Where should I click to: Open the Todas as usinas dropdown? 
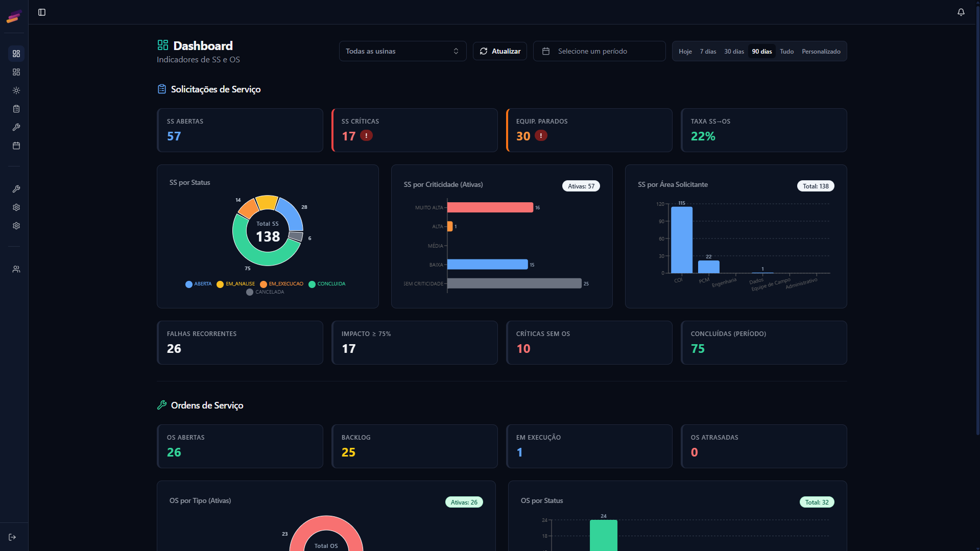pos(402,51)
